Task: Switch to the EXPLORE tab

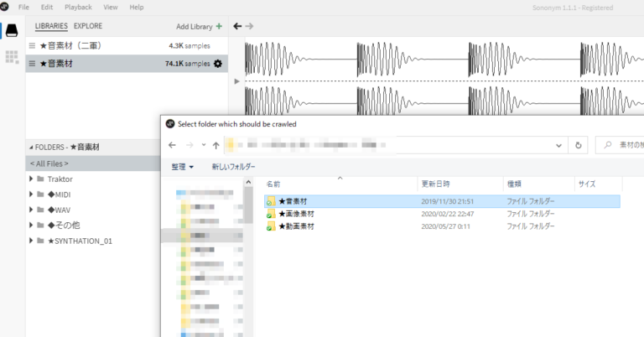Action: coord(88,26)
